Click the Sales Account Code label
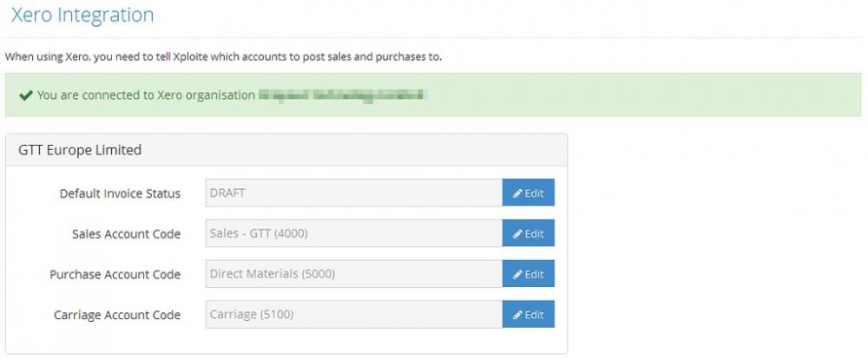 126,234
